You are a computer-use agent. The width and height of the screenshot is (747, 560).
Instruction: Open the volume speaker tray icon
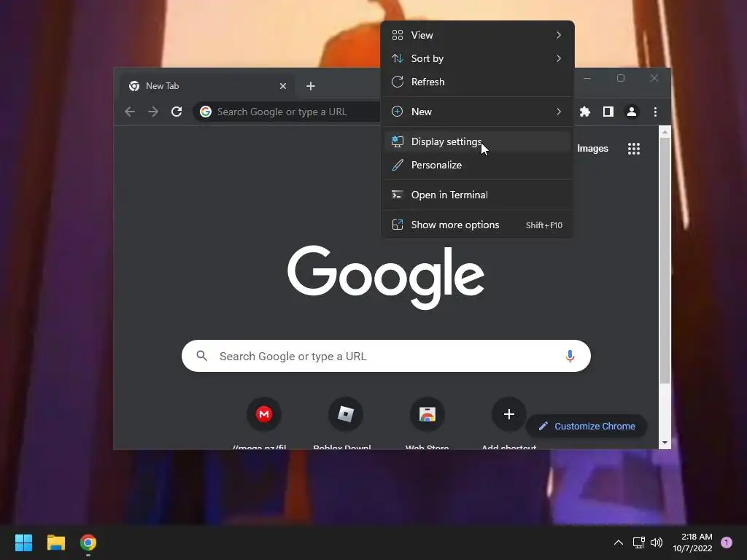click(x=657, y=542)
